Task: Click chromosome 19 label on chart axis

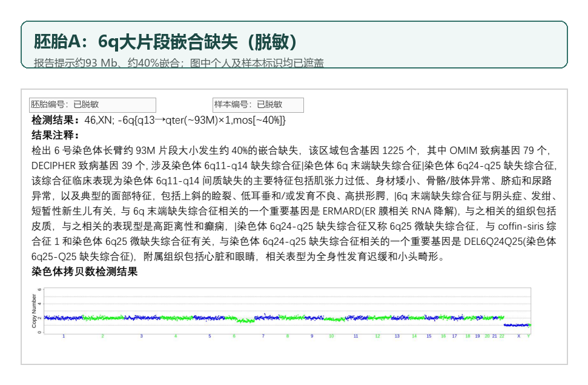Action: point(477,336)
